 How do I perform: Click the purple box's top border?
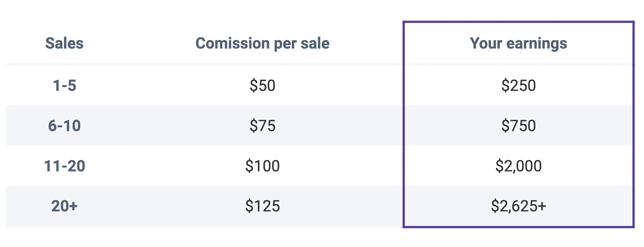(518, 22)
